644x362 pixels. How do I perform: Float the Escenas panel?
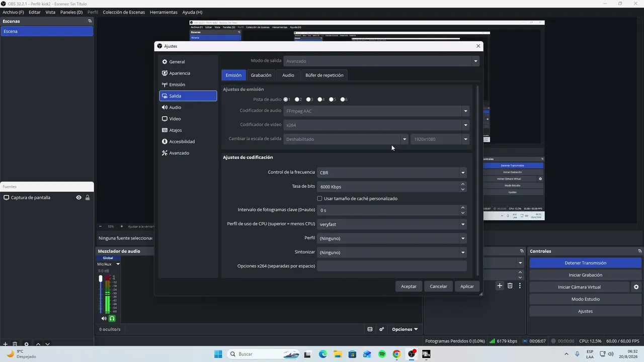(90, 21)
